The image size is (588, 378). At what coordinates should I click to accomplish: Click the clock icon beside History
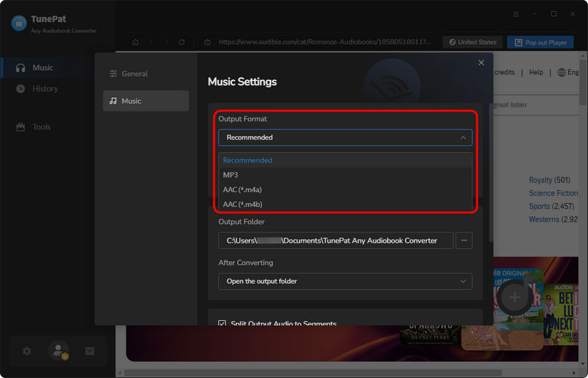(21, 88)
